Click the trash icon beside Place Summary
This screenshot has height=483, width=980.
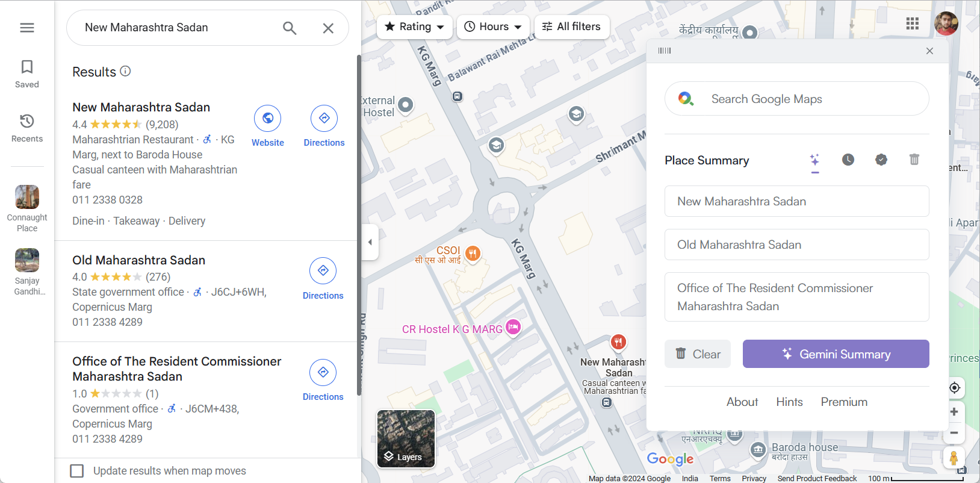pos(914,160)
